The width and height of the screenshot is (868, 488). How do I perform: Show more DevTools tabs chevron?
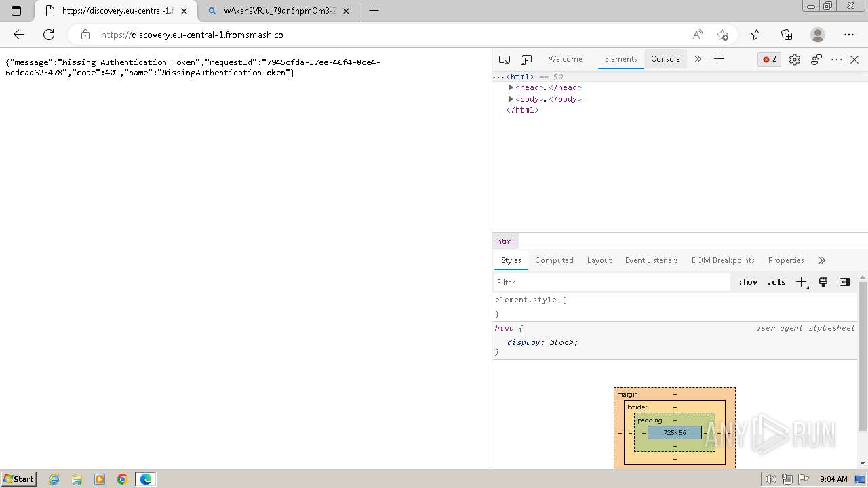click(698, 59)
